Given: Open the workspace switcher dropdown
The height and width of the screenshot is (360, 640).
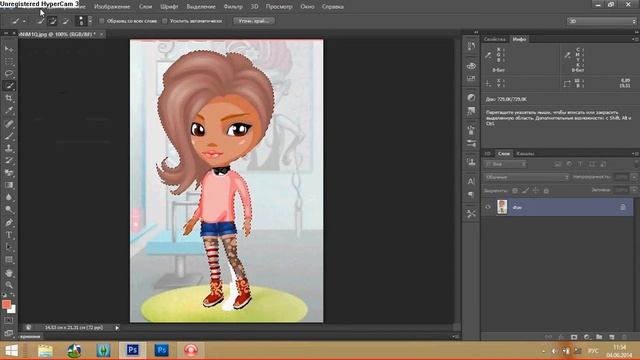Looking at the screenshot, I should pyautogui.click(x=602, y=21).
